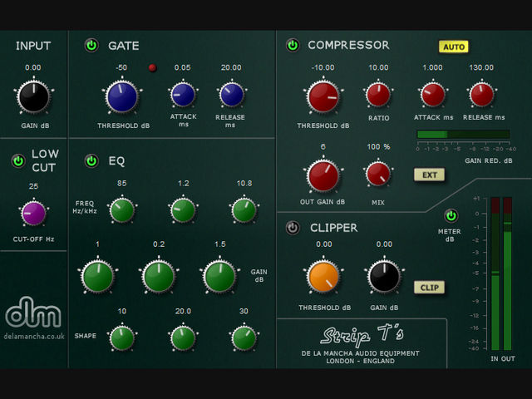Click the Compressor ratio value 10.00

point(378,67)
